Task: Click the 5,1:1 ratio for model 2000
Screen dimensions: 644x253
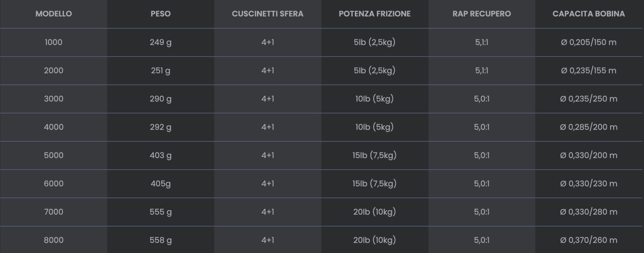Action: (x=482, y=70)
